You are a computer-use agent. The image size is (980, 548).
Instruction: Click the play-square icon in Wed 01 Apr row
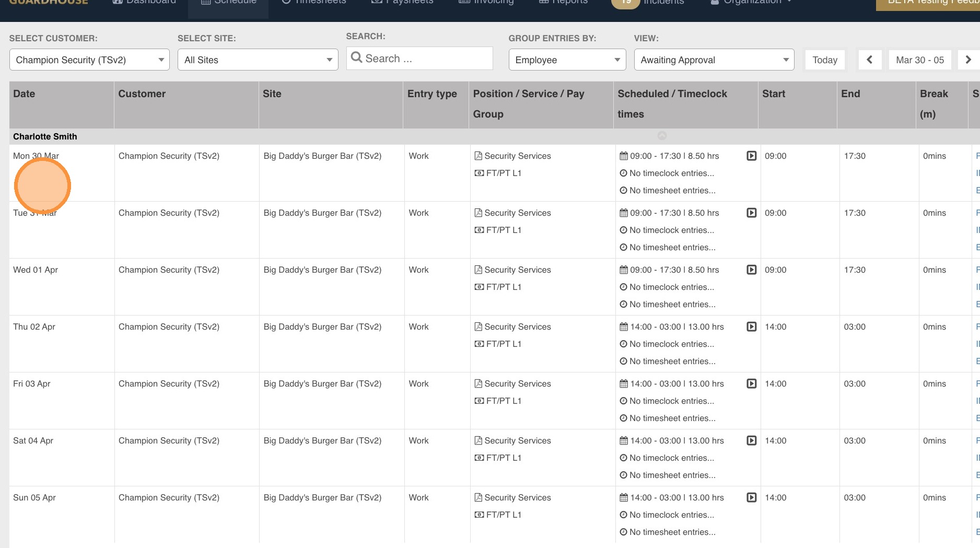[x=751, y=270]
